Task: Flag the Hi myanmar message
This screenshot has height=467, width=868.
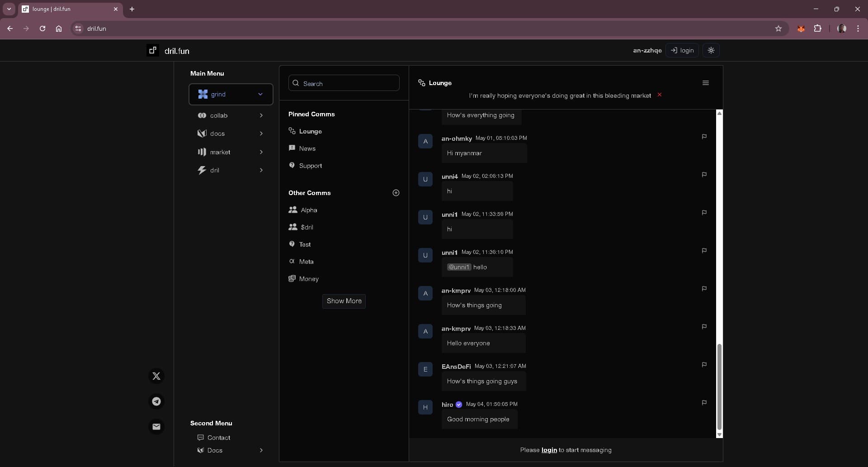Action: coord(704,137)
